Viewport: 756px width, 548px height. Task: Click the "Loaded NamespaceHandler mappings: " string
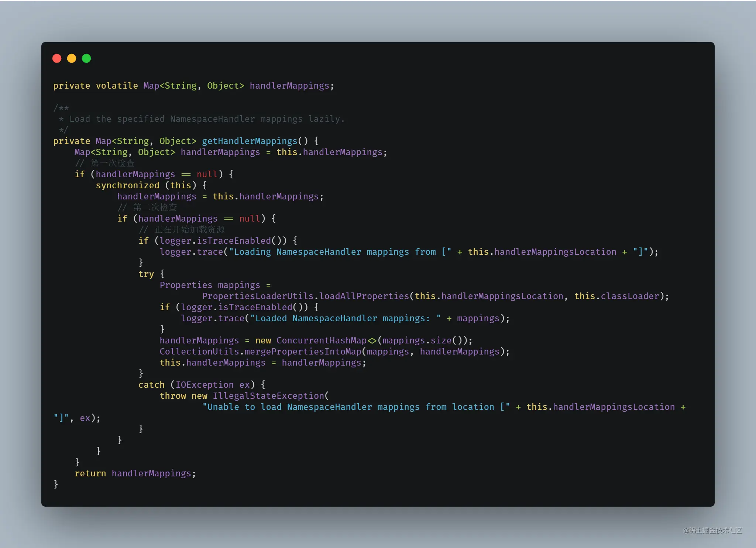345,318
